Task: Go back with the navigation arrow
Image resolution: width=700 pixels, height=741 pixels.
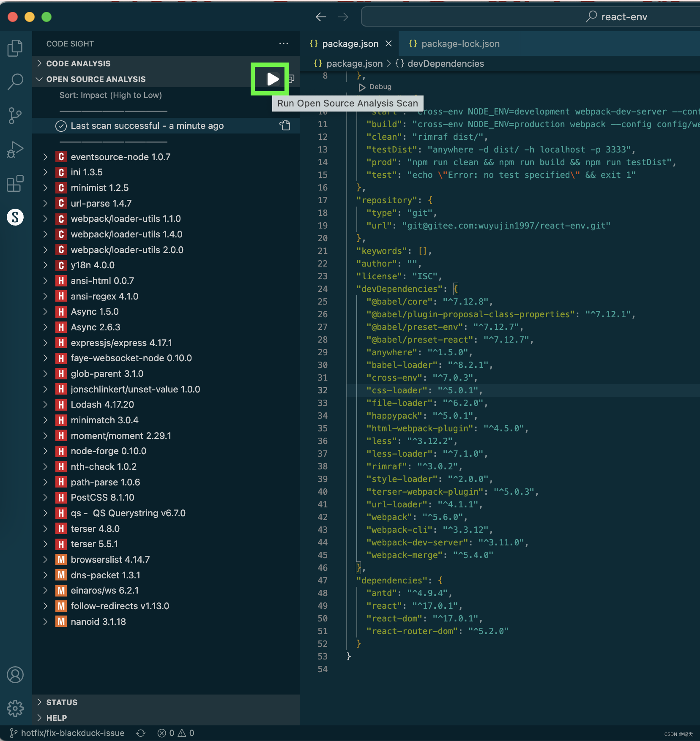Action: coord(321,17)
